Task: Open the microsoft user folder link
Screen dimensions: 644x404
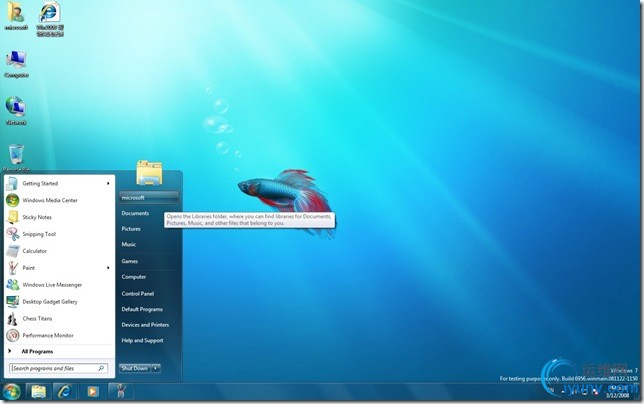Action: coord(149,197)
